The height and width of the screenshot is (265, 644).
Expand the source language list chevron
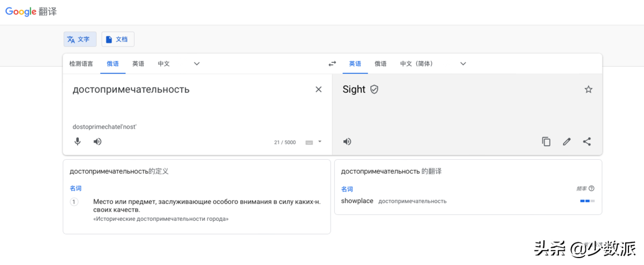pyautogui.click(x=197, y=64)
